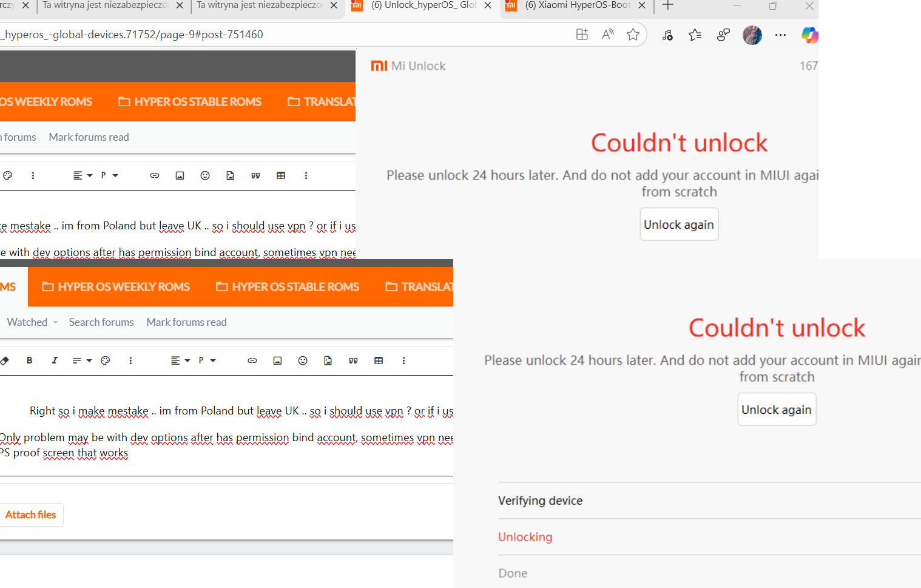This screenshot has height=588, width=921.
Task: Open the Search forums link
Action: coord(101,322)
